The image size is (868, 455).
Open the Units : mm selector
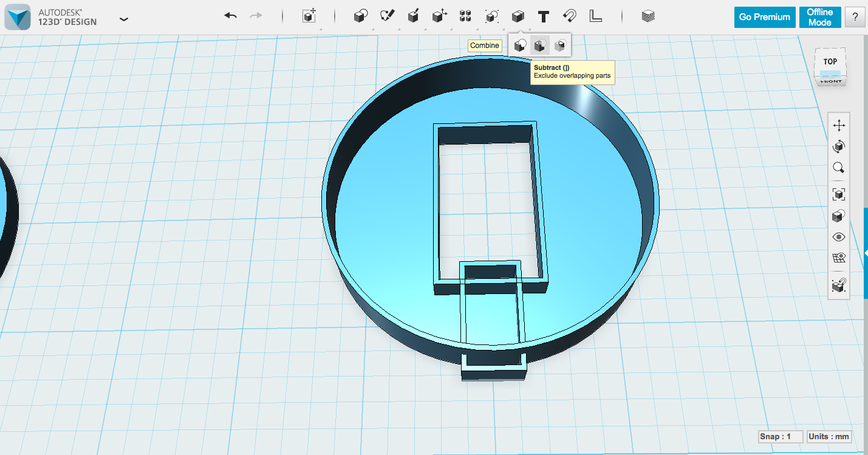tap(829, 436)
